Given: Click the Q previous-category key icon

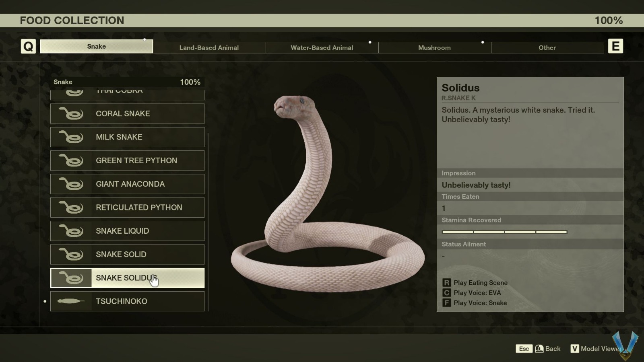Looking at the screenshot, I should pos(28,46).
